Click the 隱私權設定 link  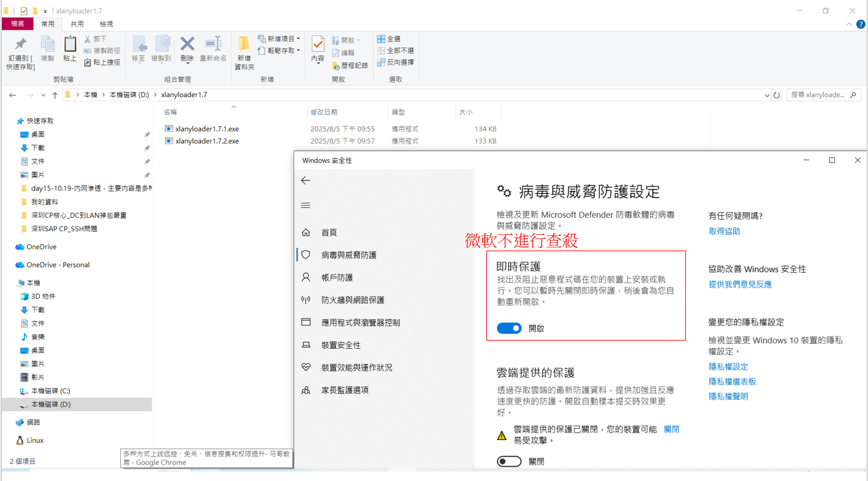click(728, 367)
